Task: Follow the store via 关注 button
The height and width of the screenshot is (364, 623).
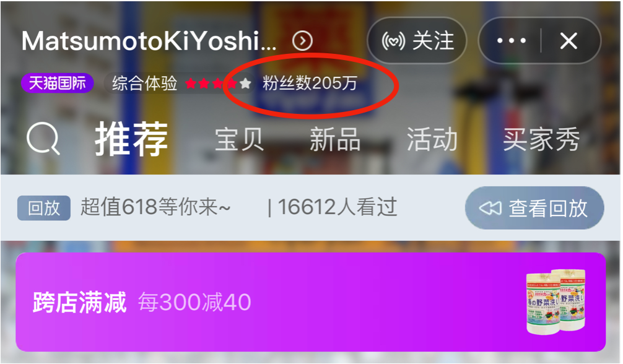Action: [417, 40]
